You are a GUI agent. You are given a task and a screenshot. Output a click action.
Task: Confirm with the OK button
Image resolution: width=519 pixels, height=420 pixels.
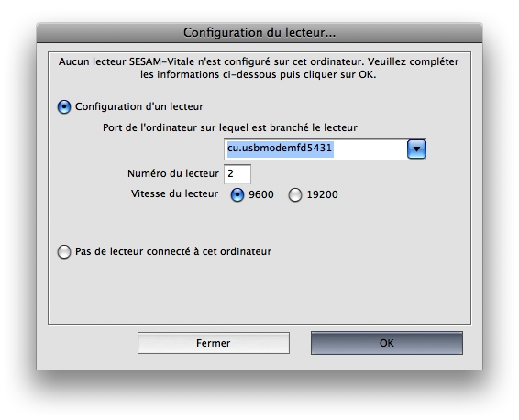pyautogui.click(x=387, y=343)
